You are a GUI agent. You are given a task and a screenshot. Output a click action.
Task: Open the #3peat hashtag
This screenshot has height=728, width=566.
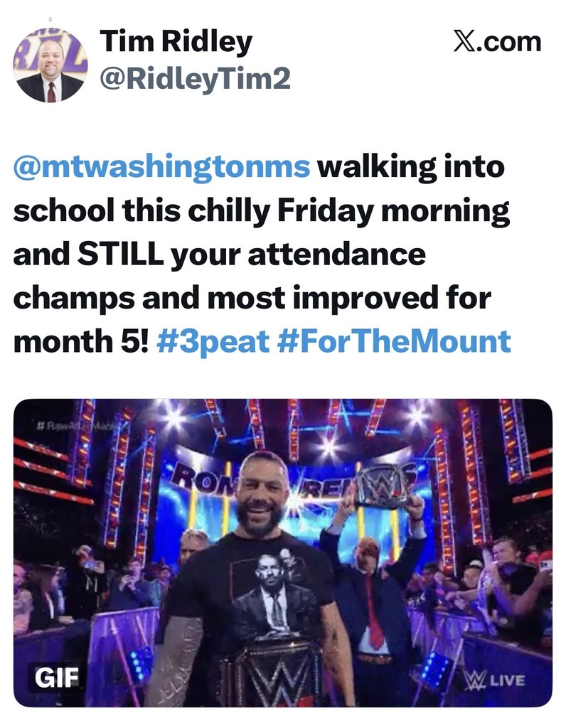212,342
